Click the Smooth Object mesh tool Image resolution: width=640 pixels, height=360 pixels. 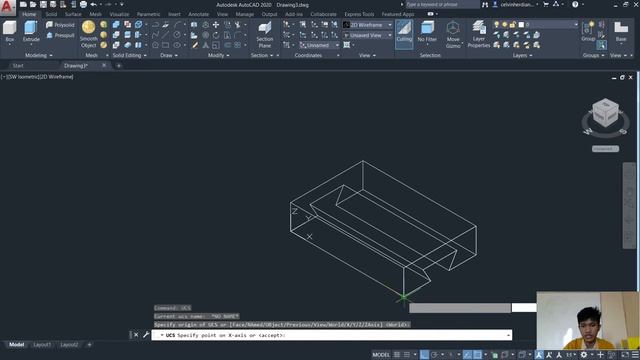coord(89,34)
